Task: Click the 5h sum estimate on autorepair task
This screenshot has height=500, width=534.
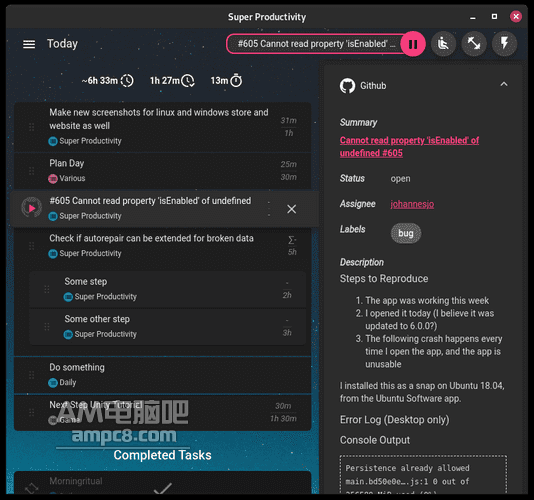Action: click(x=292, y=246)
